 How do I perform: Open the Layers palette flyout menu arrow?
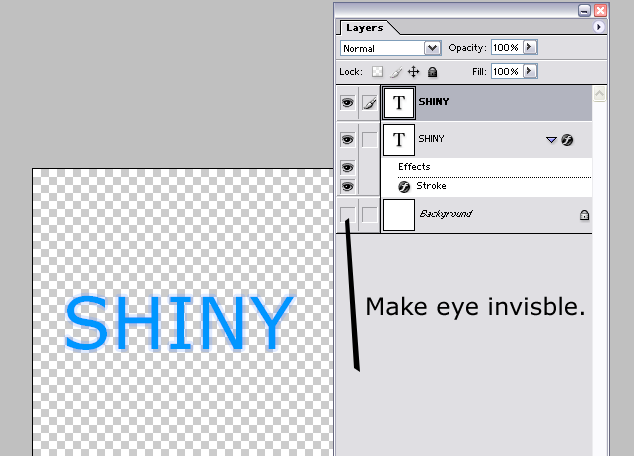pos(598,27)
